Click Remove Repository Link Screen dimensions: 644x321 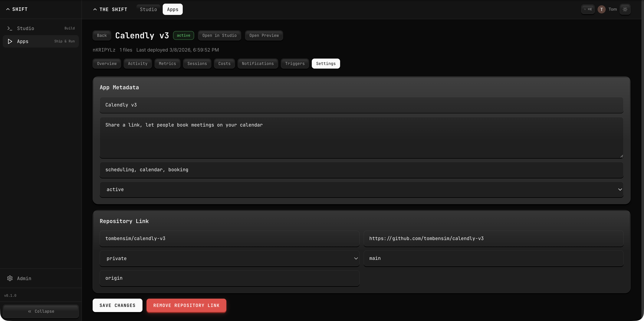point(186,305)
